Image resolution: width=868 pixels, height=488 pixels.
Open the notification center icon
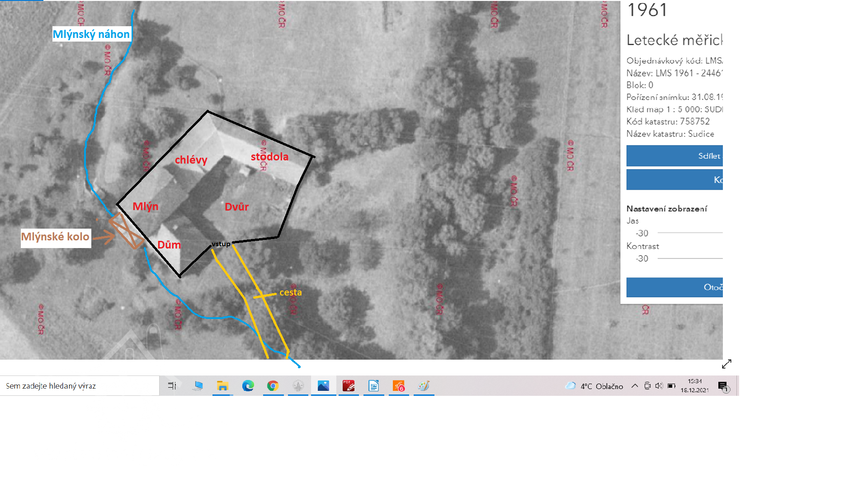(723, 386)
